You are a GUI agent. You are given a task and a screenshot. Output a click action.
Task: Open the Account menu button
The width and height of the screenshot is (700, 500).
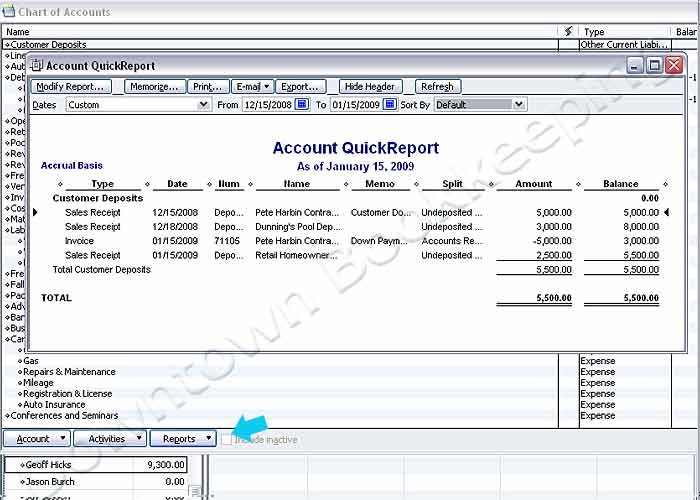(x=37, y=439)
